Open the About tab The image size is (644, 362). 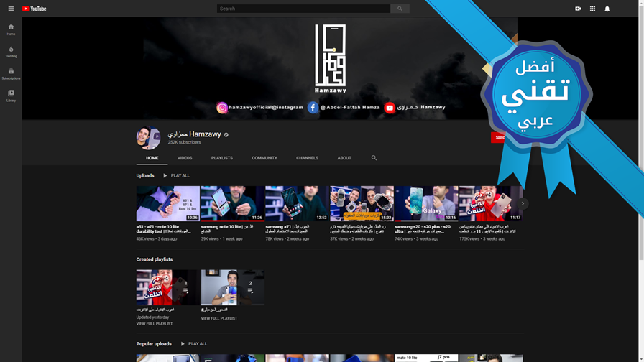click(x=344, y=158)
